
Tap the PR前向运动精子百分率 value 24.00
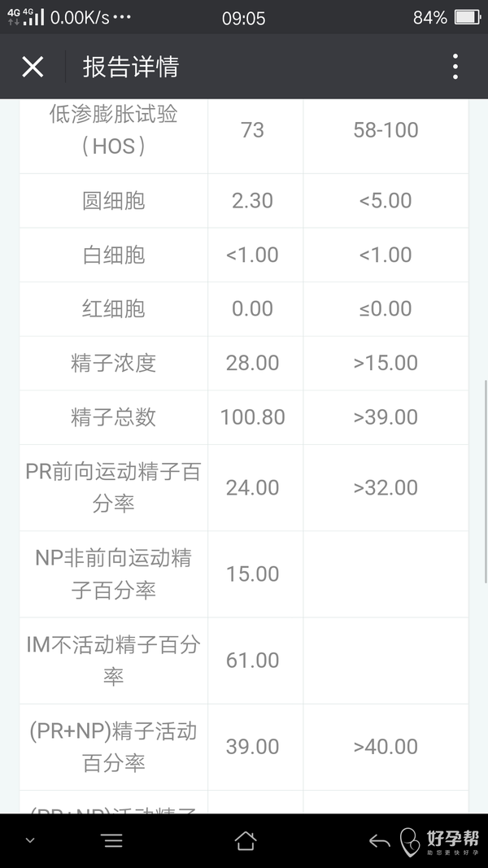[252, 487]
